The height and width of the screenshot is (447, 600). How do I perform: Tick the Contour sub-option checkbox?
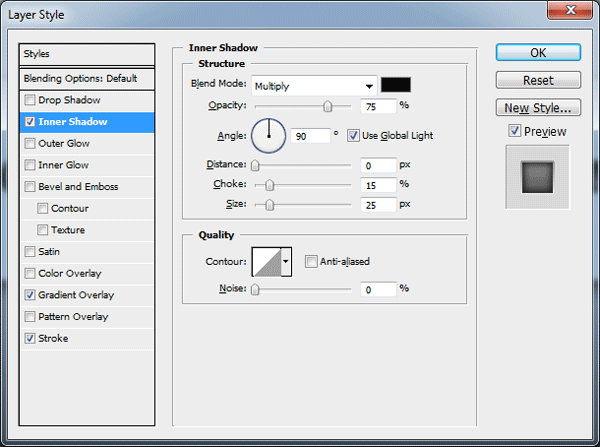(x=42, y=209)
